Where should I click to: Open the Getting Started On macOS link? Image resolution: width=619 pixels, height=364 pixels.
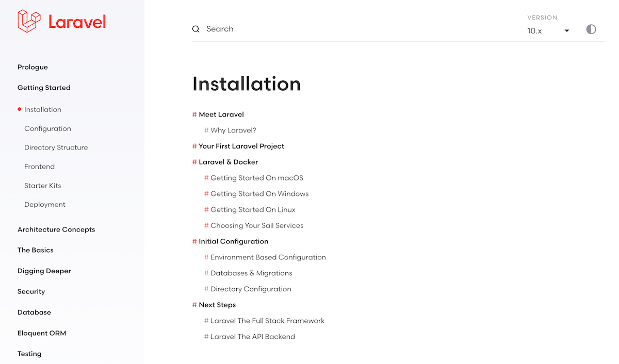click(256, 177)
